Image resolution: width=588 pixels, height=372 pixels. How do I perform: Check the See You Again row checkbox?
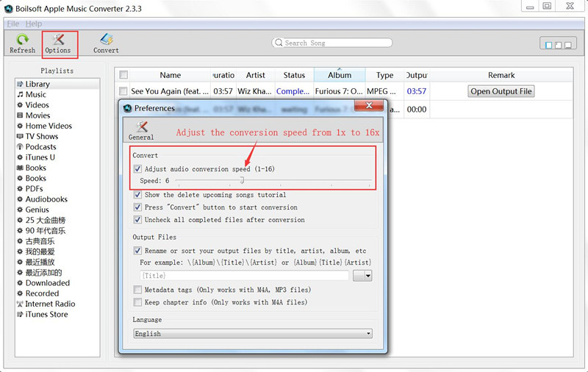click(123, 91)
